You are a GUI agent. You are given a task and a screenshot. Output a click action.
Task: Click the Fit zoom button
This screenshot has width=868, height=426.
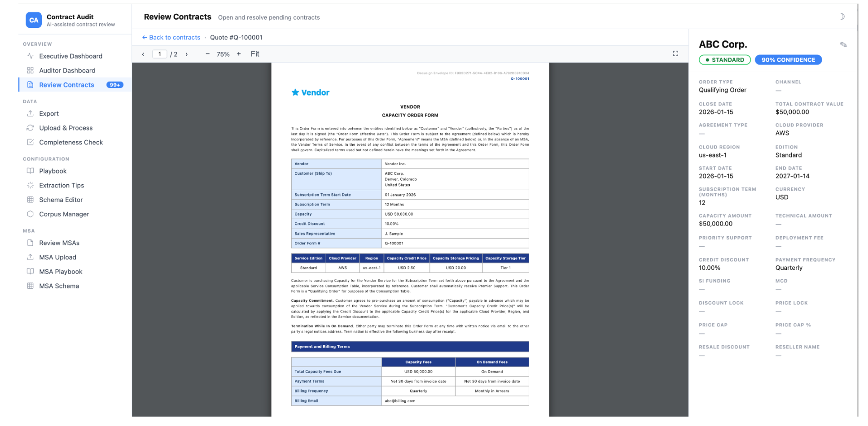(x=255, y=54)
